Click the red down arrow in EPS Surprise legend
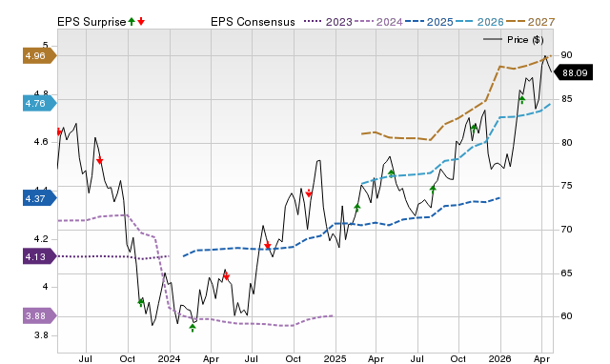 pyautogui.click(x=141, y=22)
